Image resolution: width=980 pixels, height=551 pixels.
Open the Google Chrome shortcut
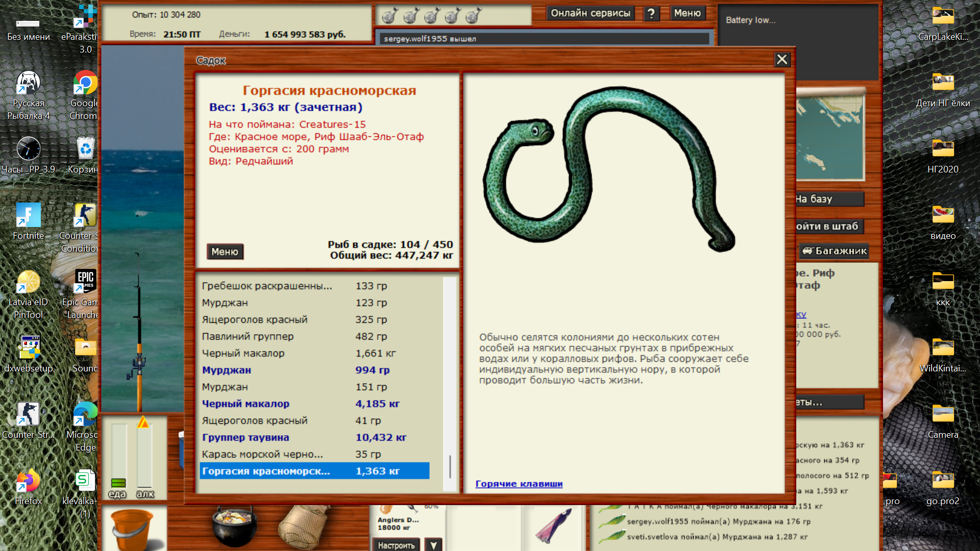click(x=84, y=95)
